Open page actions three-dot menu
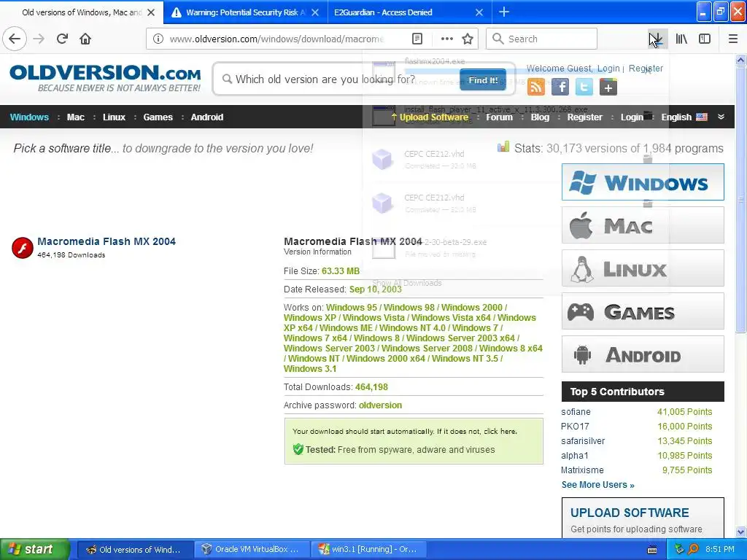The height and width of the screenshot is (560, 747). tap(447, 39)
